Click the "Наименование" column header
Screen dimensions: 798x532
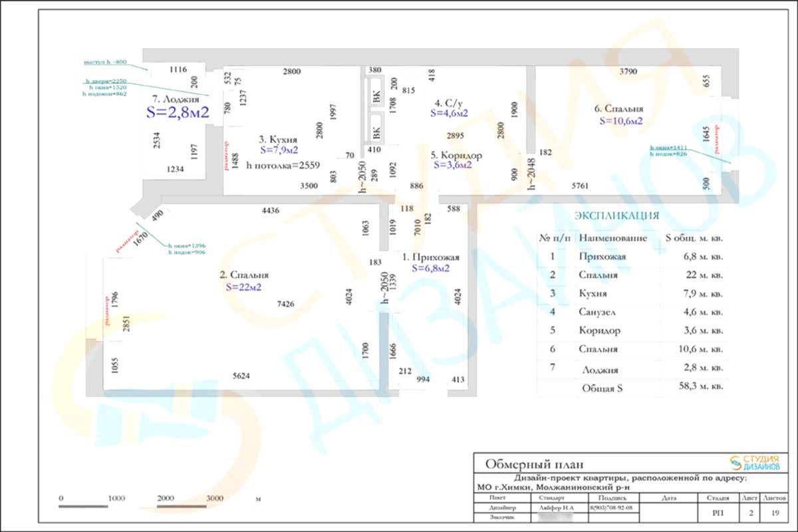pyautogui.click(x=612, y=237)
